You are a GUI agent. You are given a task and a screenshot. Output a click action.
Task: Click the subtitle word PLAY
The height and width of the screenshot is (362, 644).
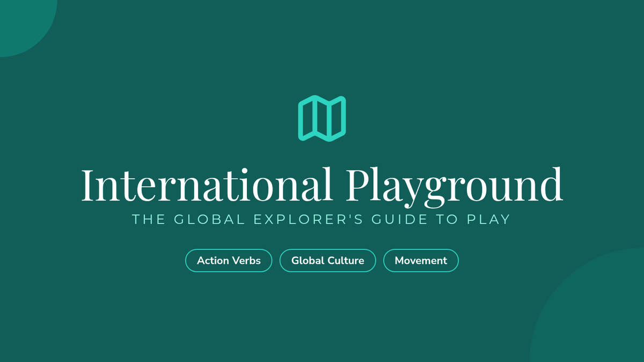[x=488, y=219]
